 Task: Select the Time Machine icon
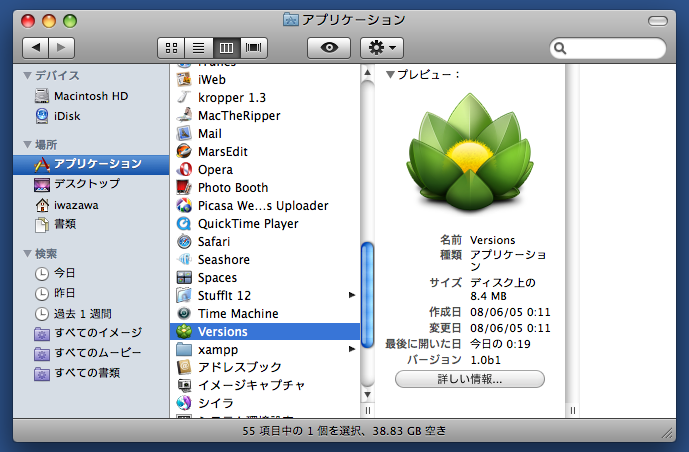(x=184, y=314)
